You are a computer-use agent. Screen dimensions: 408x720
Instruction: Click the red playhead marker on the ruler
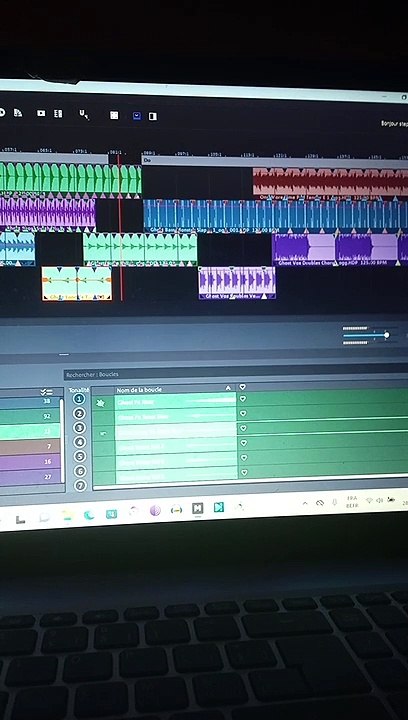coord(118,158)
